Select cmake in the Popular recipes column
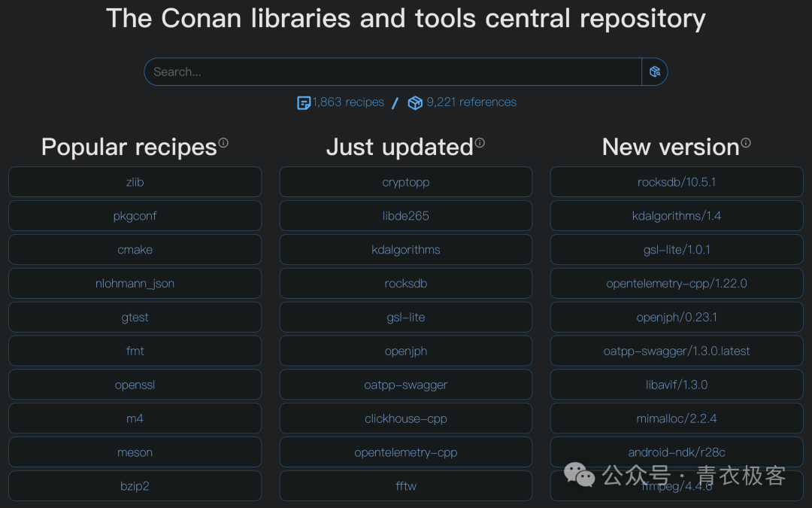This screenshot has height=508, width=812. tap(135, 249)
